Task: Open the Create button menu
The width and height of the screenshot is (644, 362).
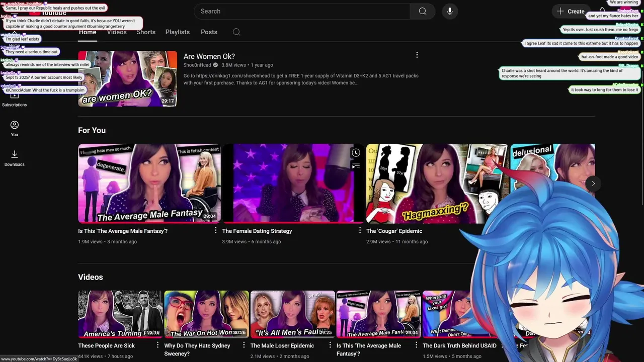Action: pyautogui.click(x=571, y=11)
